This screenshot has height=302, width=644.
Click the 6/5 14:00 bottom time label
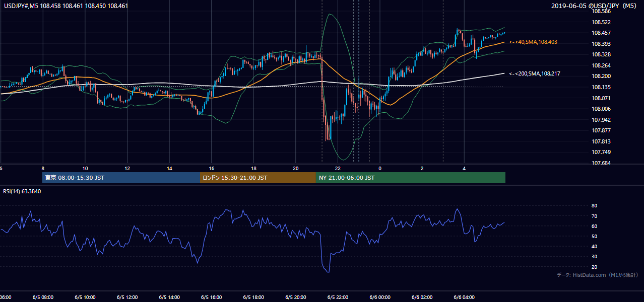tap(169, 297)
